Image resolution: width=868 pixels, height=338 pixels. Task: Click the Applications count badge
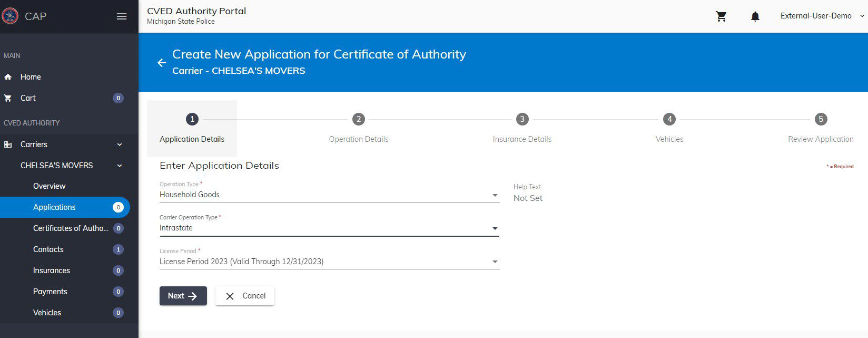(119, 207)
